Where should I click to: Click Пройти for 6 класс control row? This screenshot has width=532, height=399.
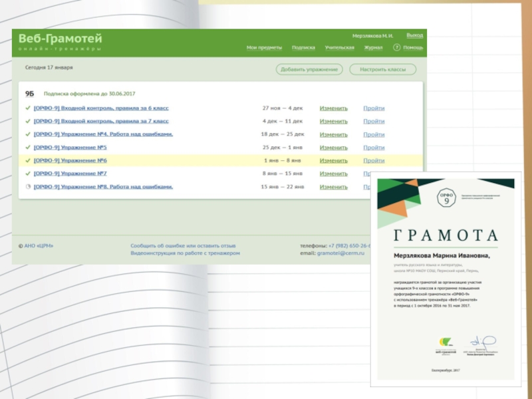coord(374,108)
